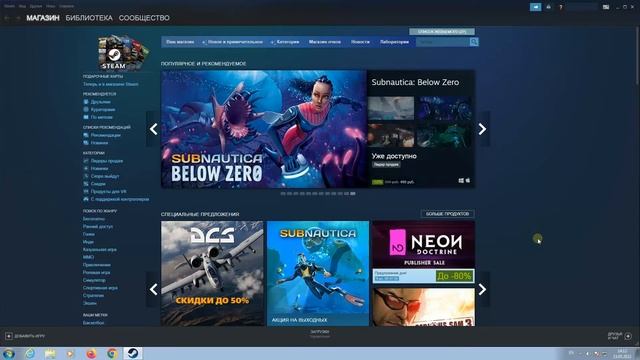Browse Ранний доступ genre link

click(x=98, y=226)
